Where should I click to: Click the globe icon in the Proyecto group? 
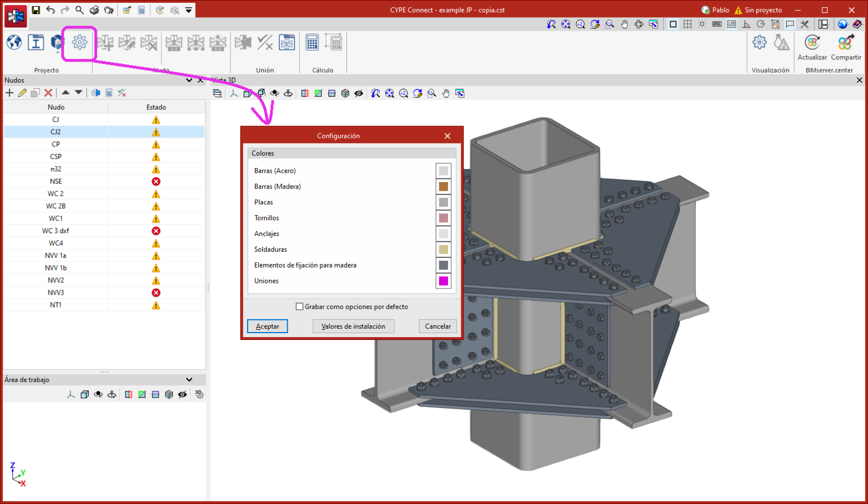pos(14,42)
